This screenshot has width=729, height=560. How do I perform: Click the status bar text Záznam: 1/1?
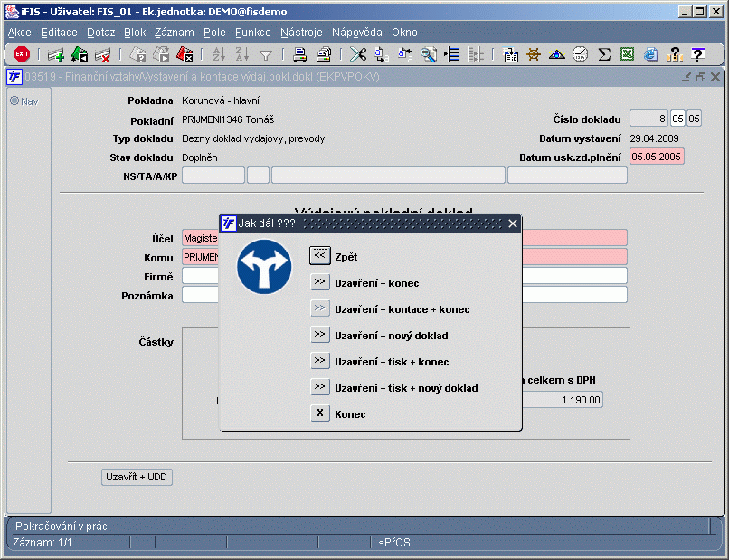[42, 543]
